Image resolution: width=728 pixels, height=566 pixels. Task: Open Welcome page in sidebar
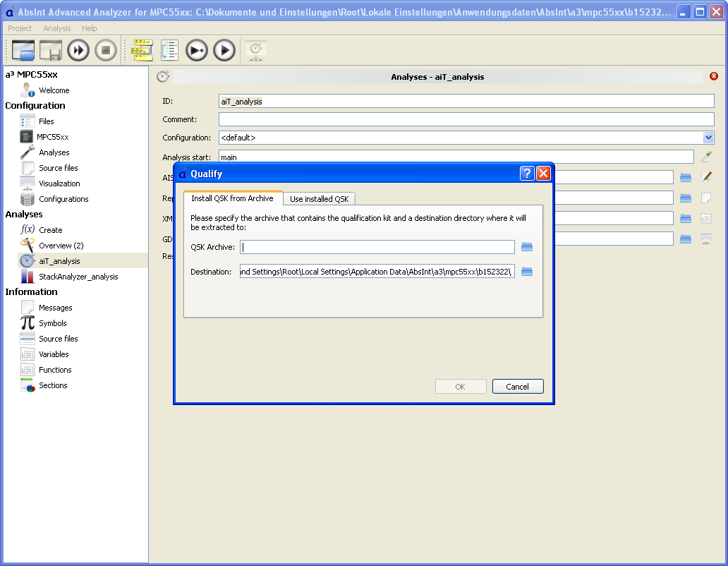pyautogui.click(x=54, y=90)
